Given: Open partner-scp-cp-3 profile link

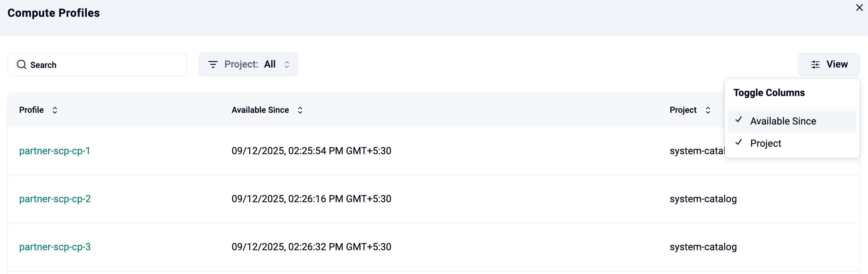Looking at the screenshot, I should pos(55,247).
